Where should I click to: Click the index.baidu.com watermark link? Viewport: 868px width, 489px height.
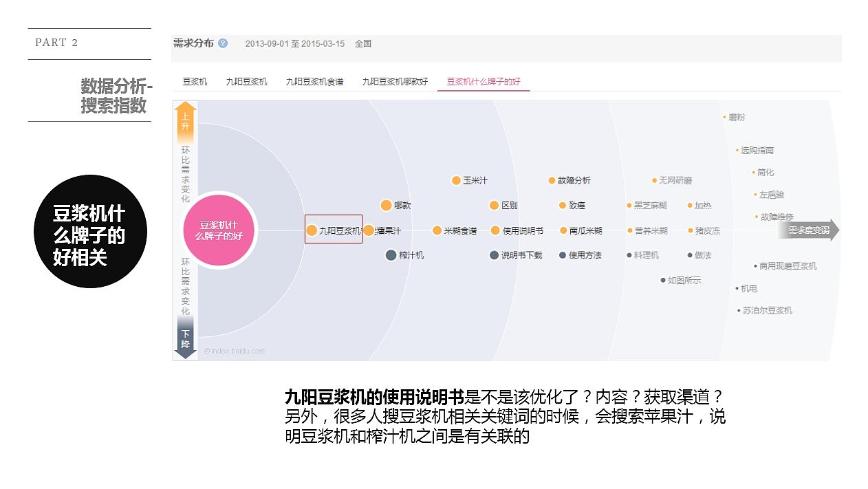(234, 350)
